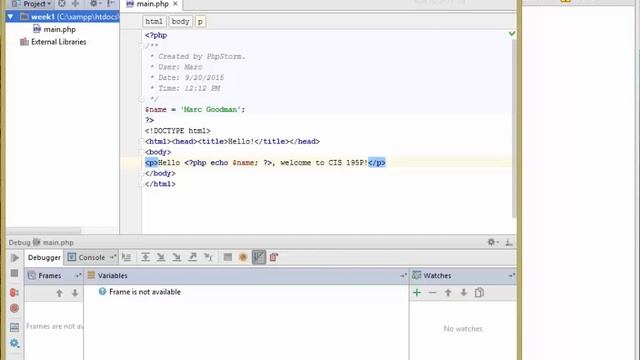640x360 pixels.
Task: Click the orange break-at-first-line icon
Action: click(243, 257)
